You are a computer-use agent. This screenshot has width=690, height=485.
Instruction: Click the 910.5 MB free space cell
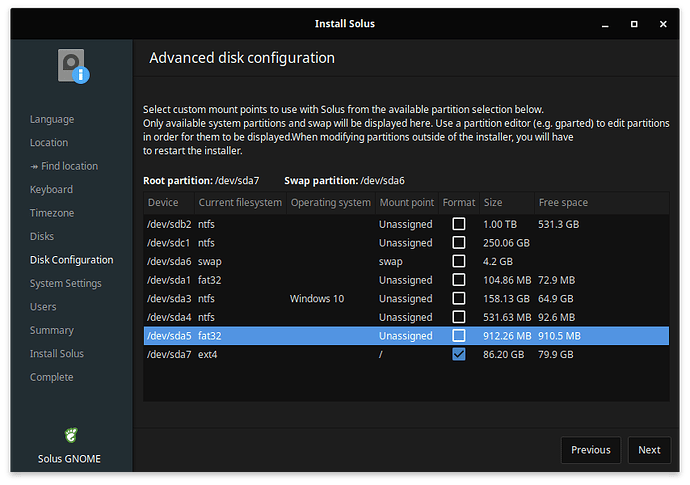[x=559, y=336]
